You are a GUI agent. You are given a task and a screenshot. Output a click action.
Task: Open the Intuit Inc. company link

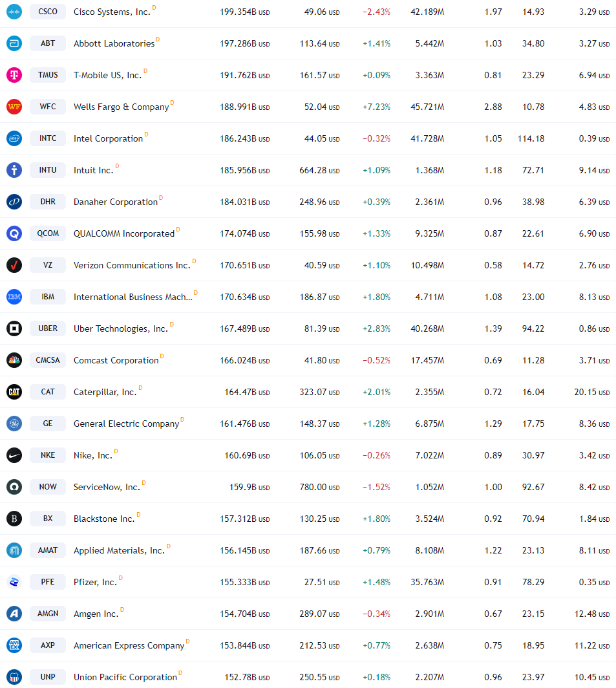tap(94, 170)
